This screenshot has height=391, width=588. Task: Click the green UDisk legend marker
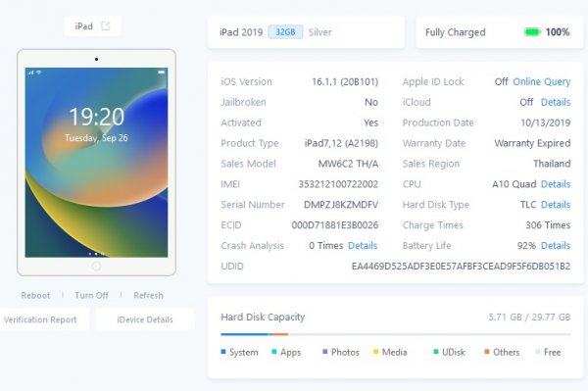click(436, 352)
